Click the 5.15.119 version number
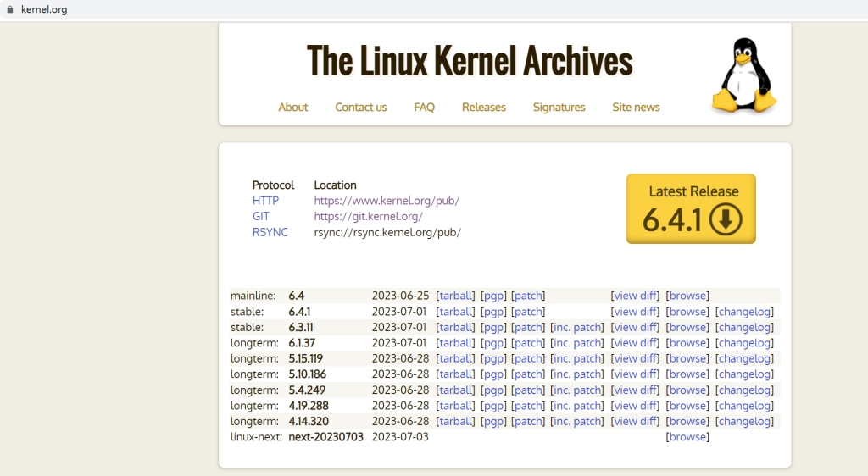 305,358
